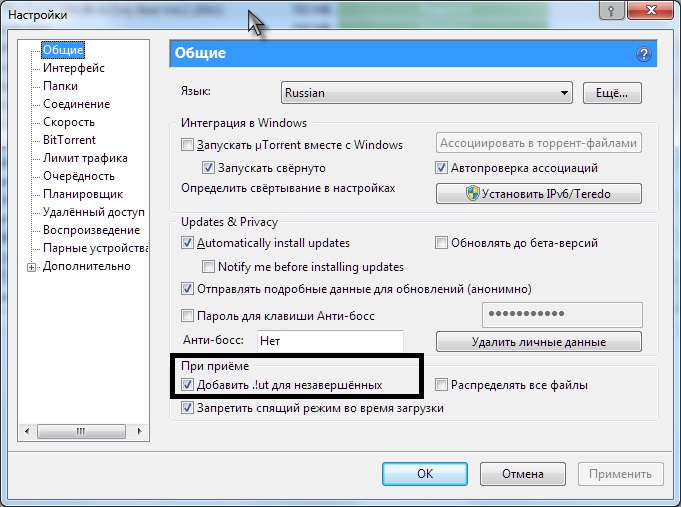681x507 pixels.
Task: Click the Отмена button
Action: (522, 474)
